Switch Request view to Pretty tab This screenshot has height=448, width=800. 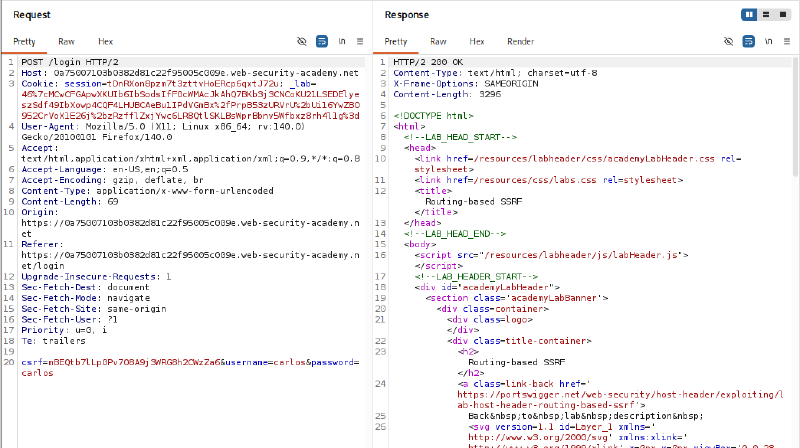tap(24, 41)
